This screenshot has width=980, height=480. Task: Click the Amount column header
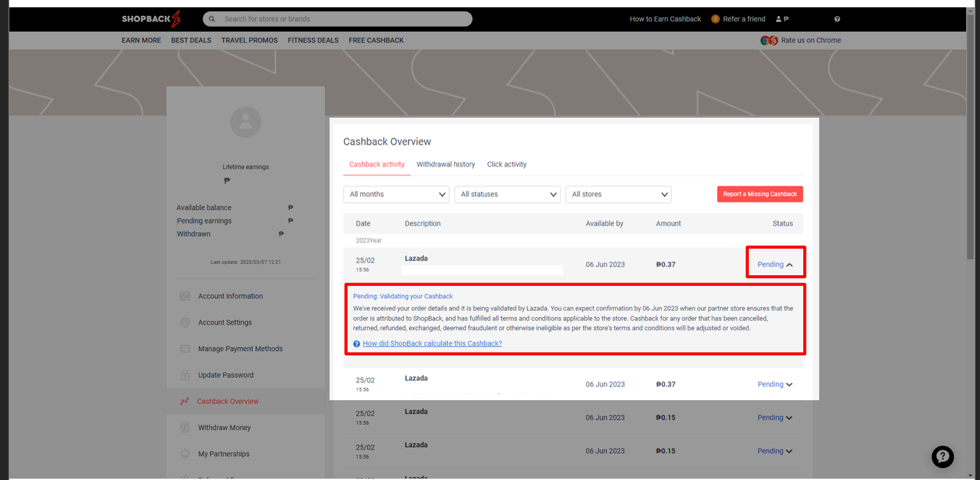pyautogui.click(x=668, y=223)
